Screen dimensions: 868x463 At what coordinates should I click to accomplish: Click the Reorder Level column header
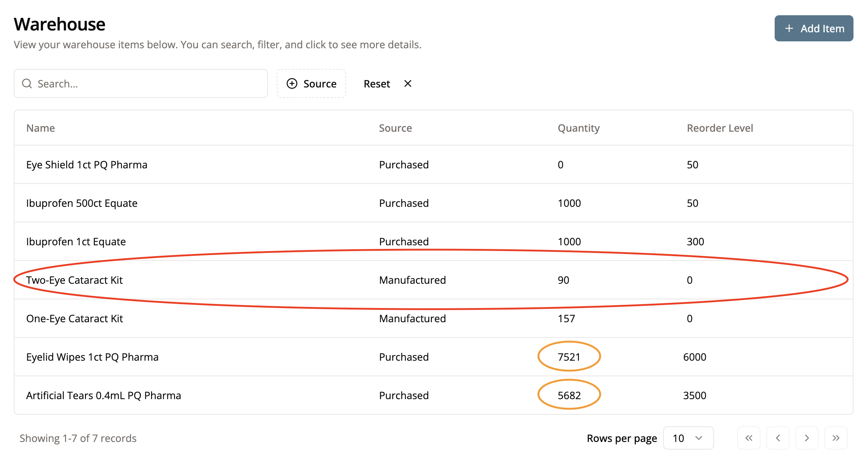pyautogui.click(x=720, y=128)
